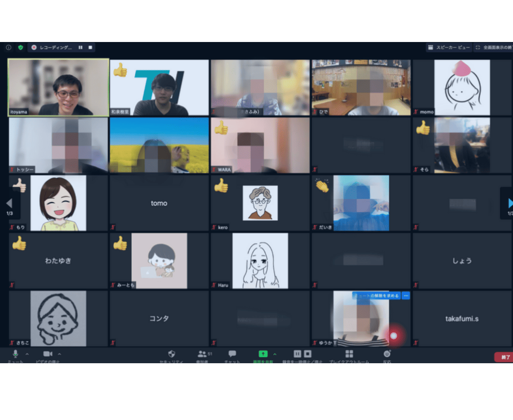Open the Reactions emoji menu

click(387, 354)
